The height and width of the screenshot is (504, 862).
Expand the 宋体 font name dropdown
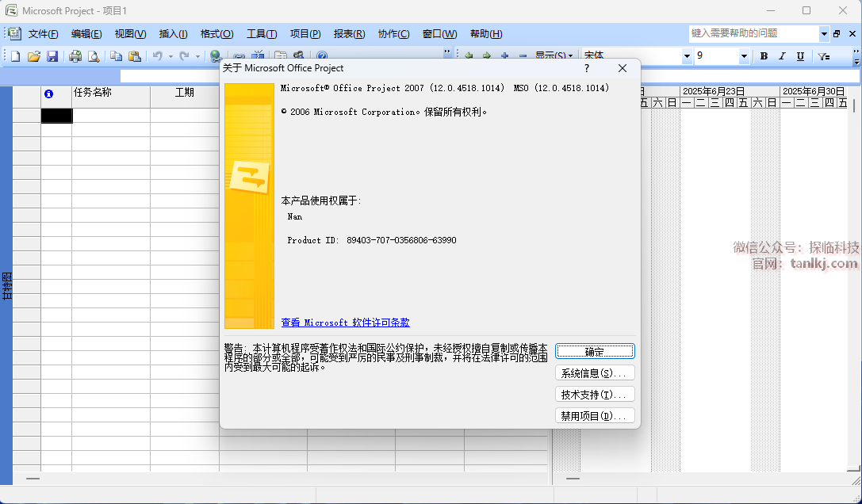[x=687, y=56]
